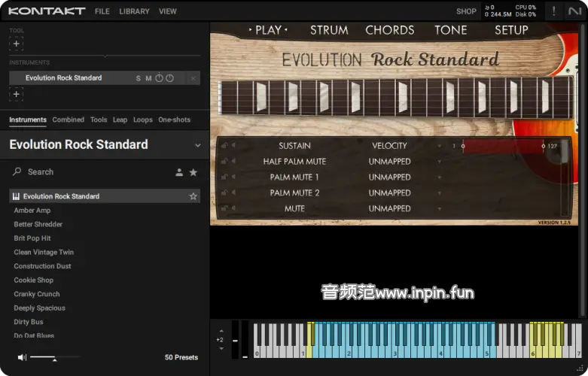Open the FILE menu
This screenshot has height=376, width=588.
(102, 11)
